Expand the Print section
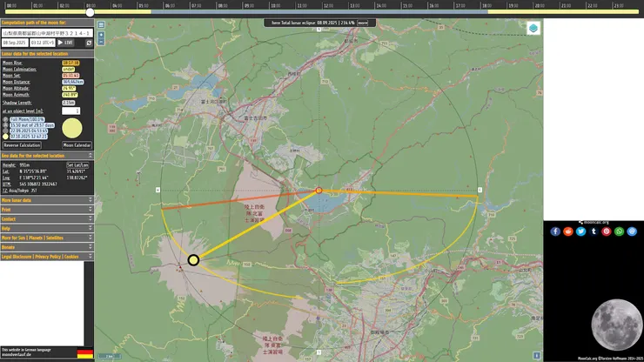Screen dimensions: 644x362 47,210
